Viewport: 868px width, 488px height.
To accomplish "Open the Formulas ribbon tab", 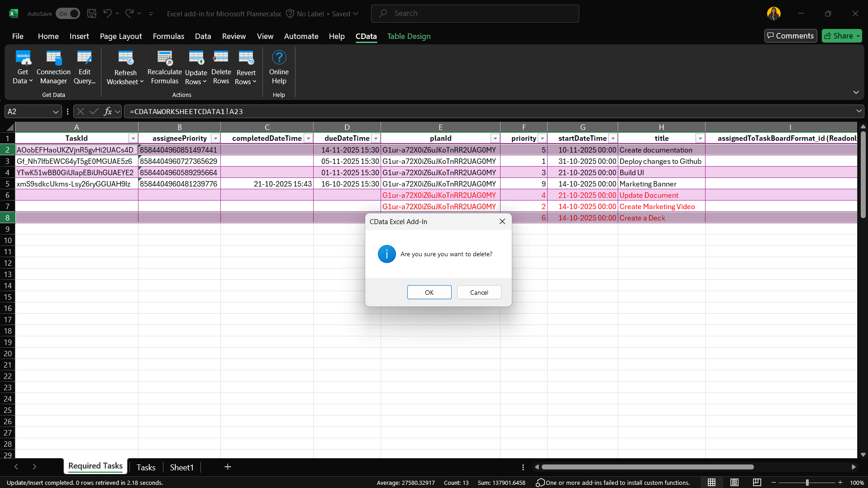I will [168, 36].
